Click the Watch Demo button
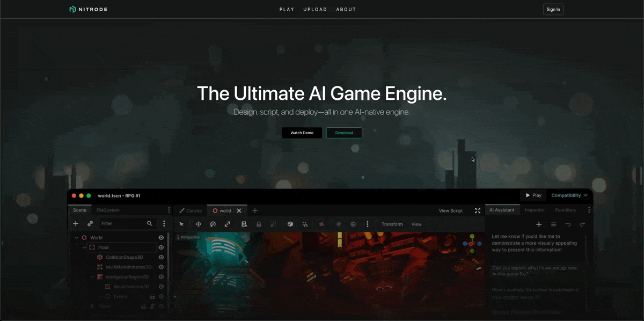The width and height of the screenshot is (644, 321). 302,133
